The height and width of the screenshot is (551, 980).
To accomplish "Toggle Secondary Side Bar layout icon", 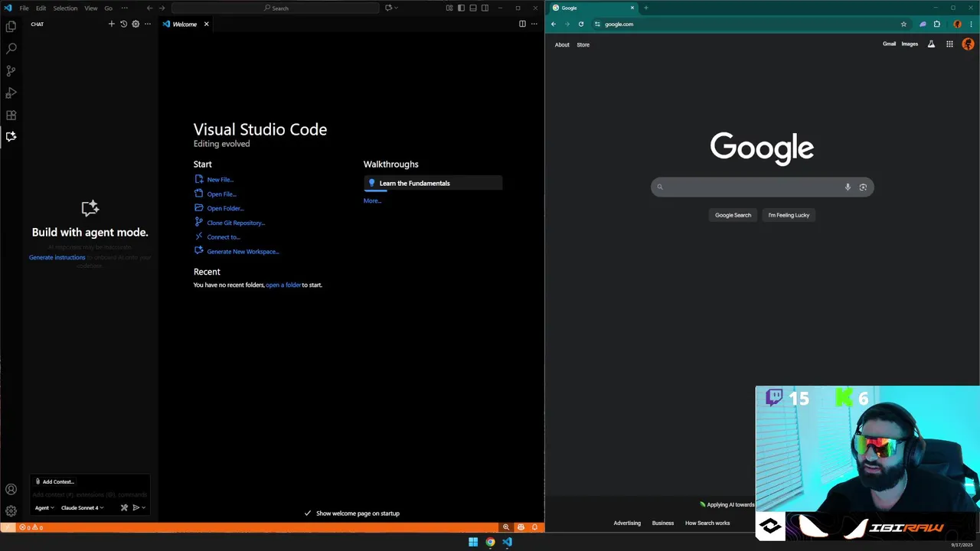I will [485, 8].
